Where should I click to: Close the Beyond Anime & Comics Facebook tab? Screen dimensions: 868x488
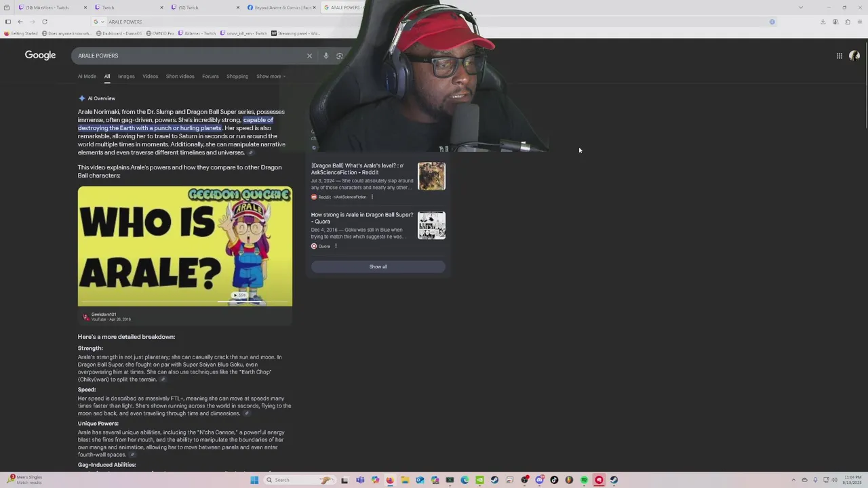point(314,7)
